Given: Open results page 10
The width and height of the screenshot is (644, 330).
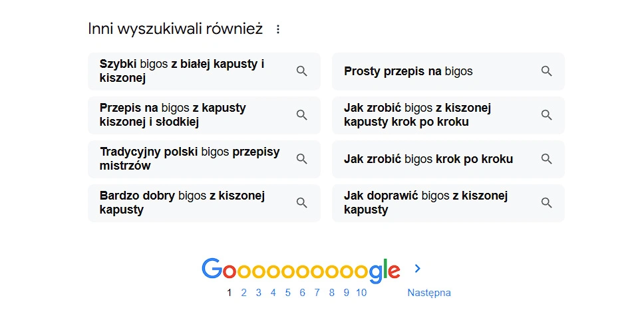Looking at the screenshot, I should [x=361, y=293].
